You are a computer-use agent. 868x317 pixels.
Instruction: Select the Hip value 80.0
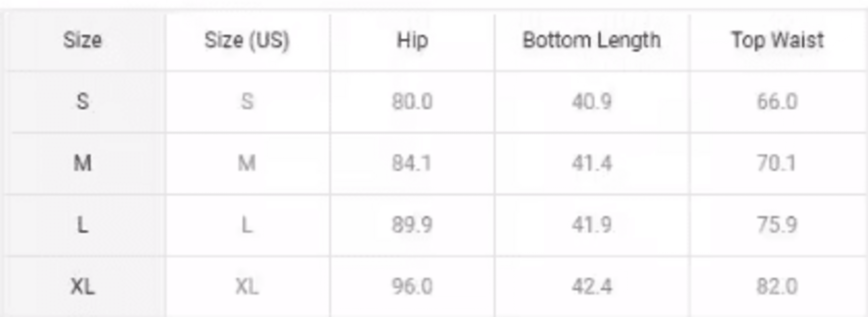pyautogui.click(x=412, y=102)
